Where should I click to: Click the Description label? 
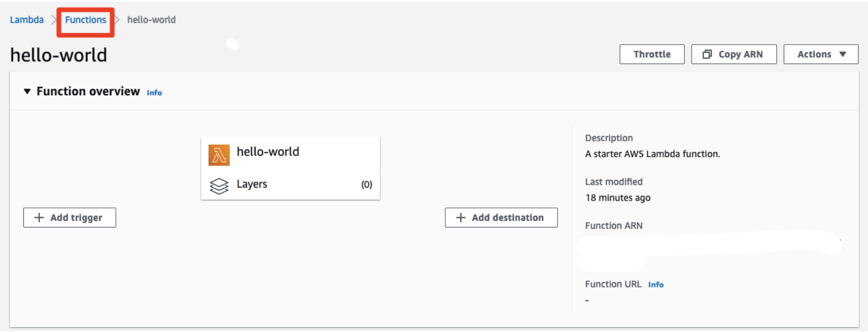[x=609, y=138]
